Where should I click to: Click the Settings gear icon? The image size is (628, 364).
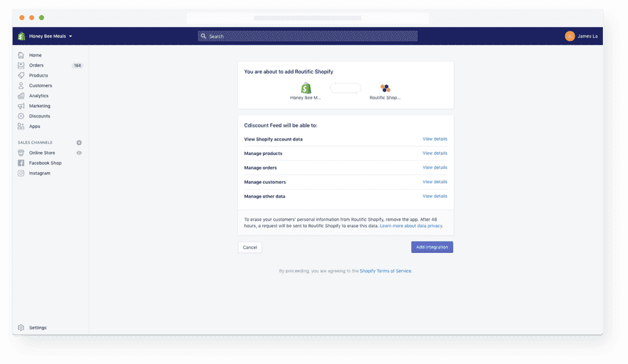21,328
